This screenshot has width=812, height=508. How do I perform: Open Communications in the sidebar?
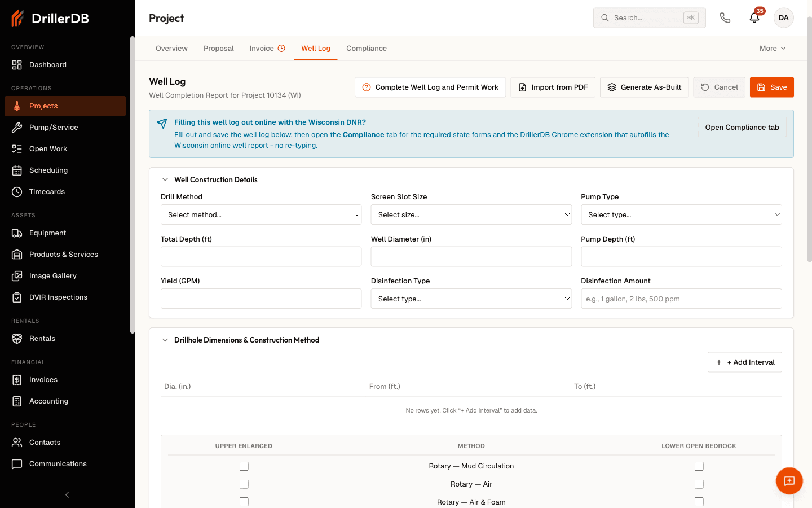tap(65, 464)
